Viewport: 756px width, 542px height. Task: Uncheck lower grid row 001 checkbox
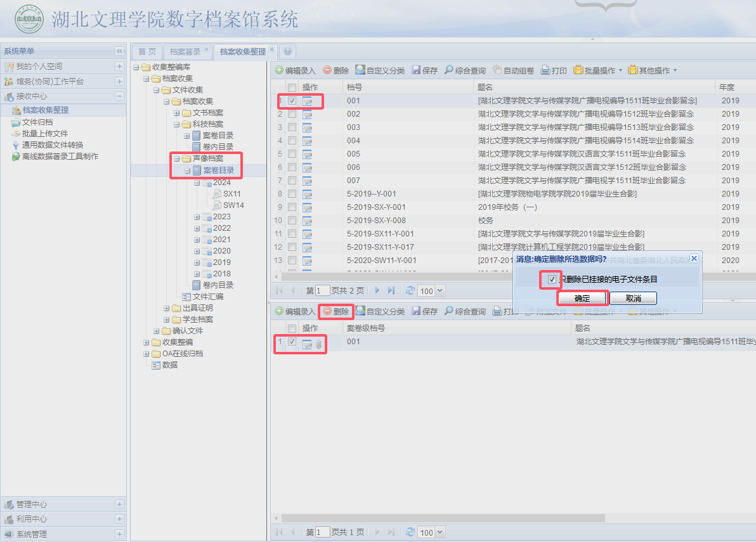click(292, 342)
